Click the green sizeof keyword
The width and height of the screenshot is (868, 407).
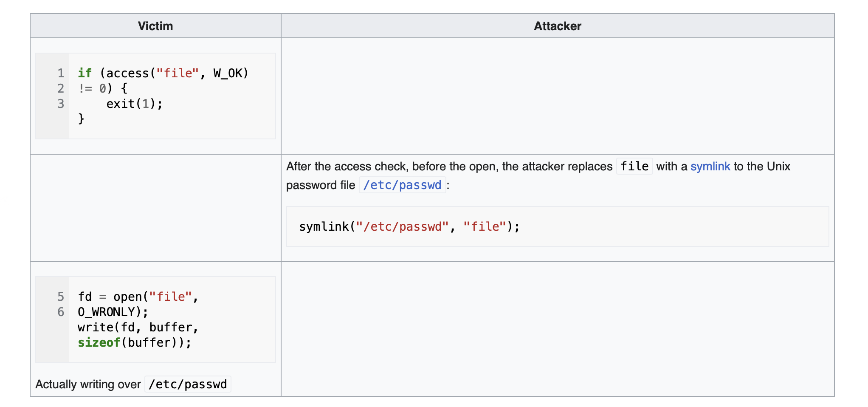(x=99, y=342)
